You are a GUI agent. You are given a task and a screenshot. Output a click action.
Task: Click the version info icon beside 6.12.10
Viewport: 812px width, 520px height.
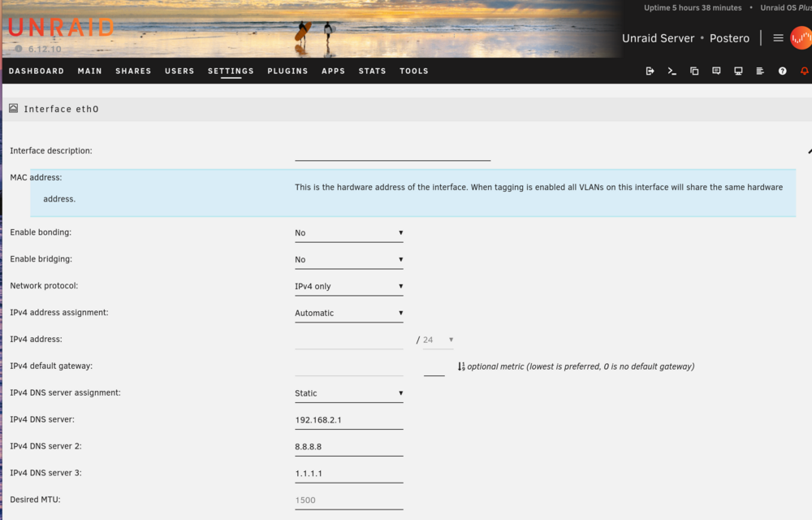pyautogui.click(x=19, y=49)
